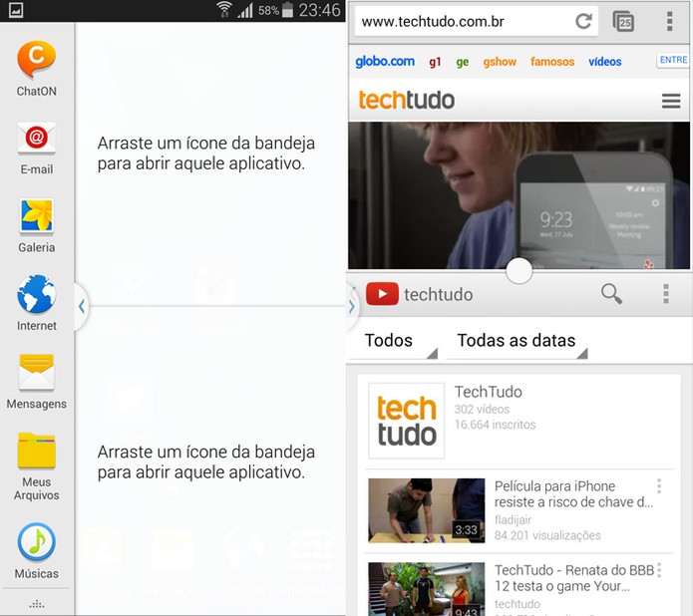This screenshot has width=693, height=616.
Task: Grab the split-screen divider circle handle
Action: pyautogui.click(x=519, y=271)
